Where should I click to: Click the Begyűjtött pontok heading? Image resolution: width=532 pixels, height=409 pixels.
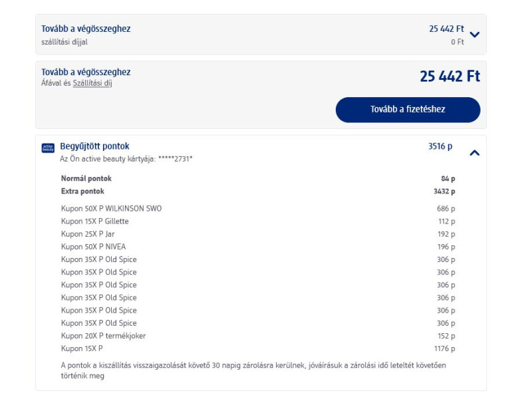coord(94,146)
